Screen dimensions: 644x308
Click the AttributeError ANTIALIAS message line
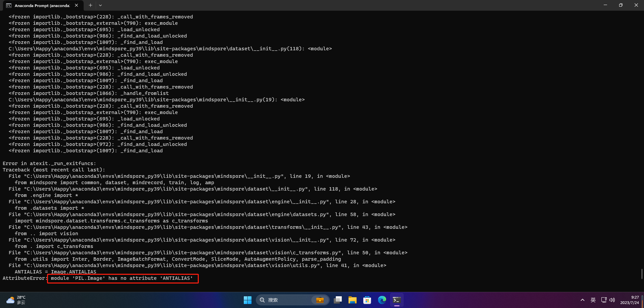(98, 278)
